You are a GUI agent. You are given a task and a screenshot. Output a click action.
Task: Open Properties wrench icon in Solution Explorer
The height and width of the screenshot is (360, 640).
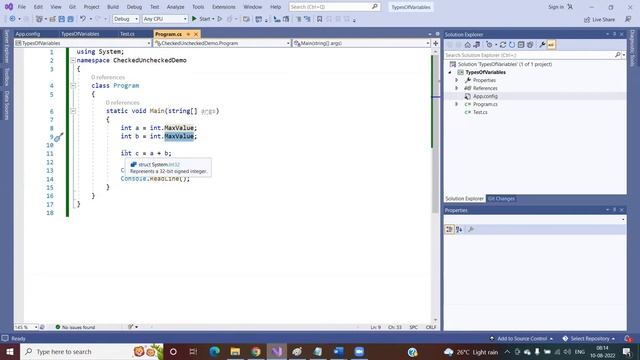(542, 45)
